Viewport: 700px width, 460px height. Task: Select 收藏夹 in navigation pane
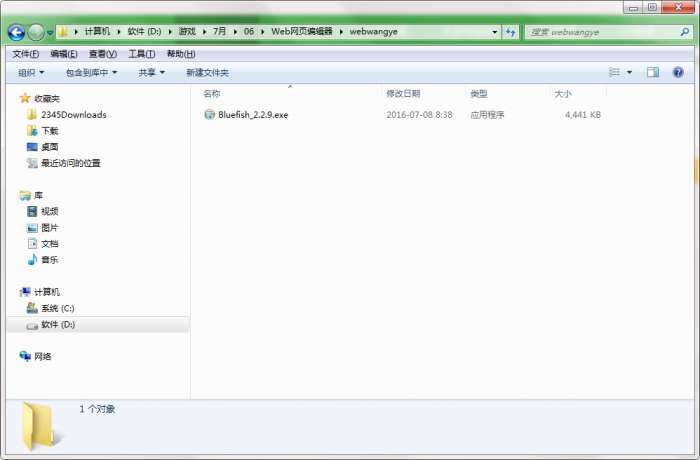[47, 99]
